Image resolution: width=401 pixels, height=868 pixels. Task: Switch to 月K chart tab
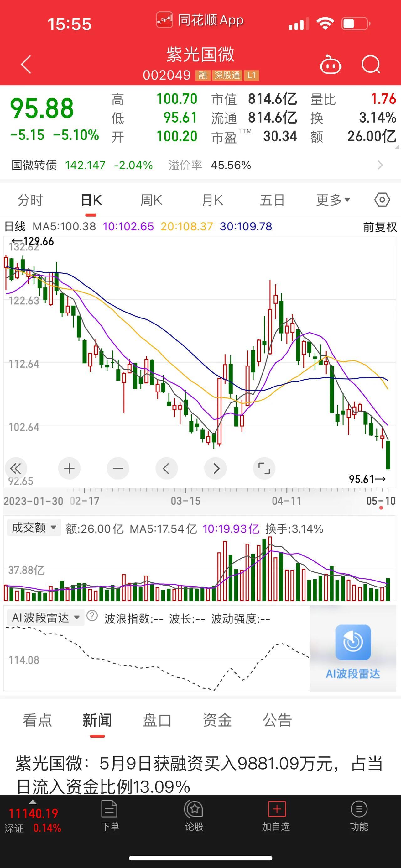(x=212, y=200)
